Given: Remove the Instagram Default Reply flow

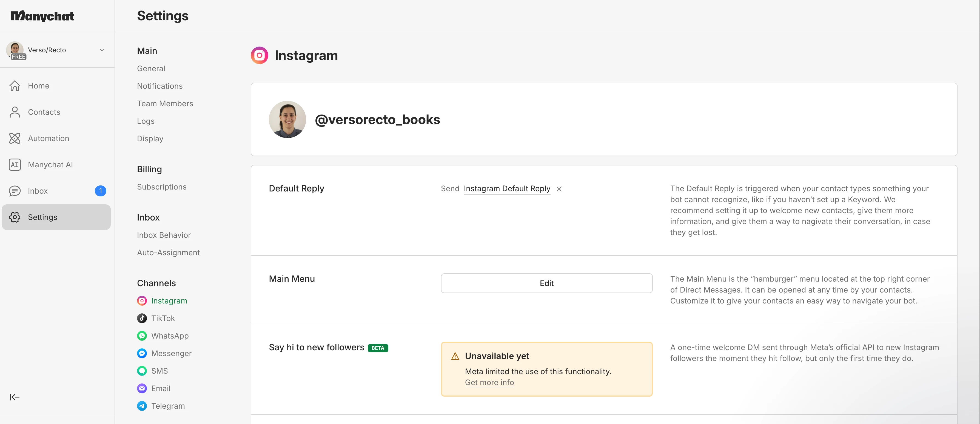Looking at the screenshot, I should pos(559,189).
